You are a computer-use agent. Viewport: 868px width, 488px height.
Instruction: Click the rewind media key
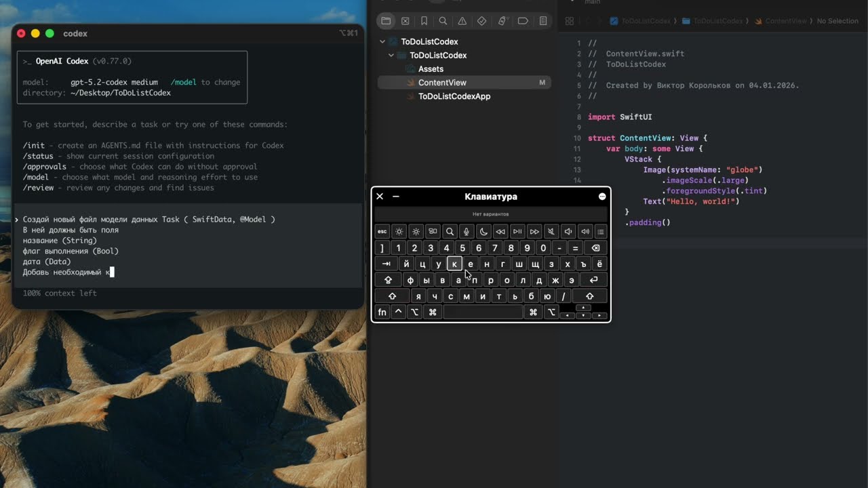(500, 232)
